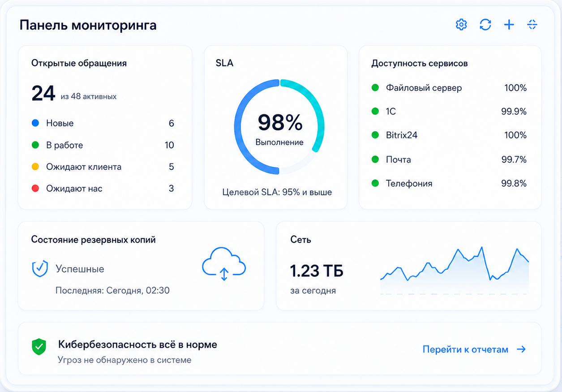Click the large 24 open tickets number
Image resolution: width=562 pixels, height=392 pixels.
(43, 94)
